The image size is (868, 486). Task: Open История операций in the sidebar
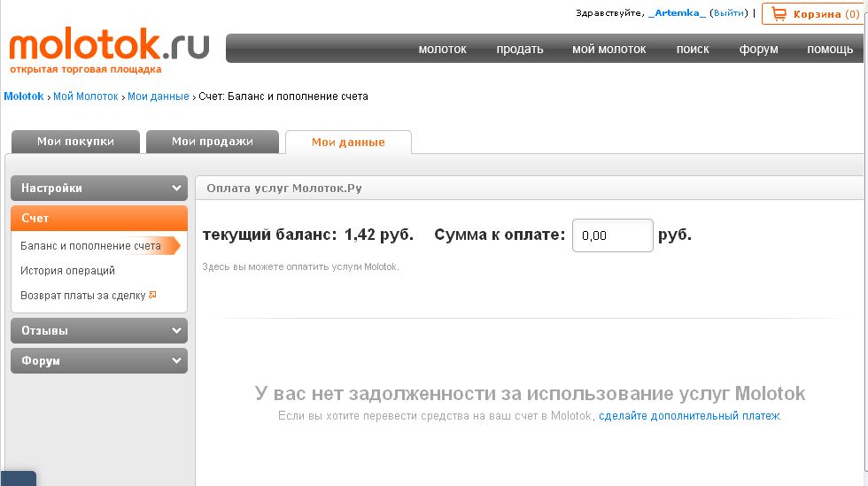(x=67, y=271)
